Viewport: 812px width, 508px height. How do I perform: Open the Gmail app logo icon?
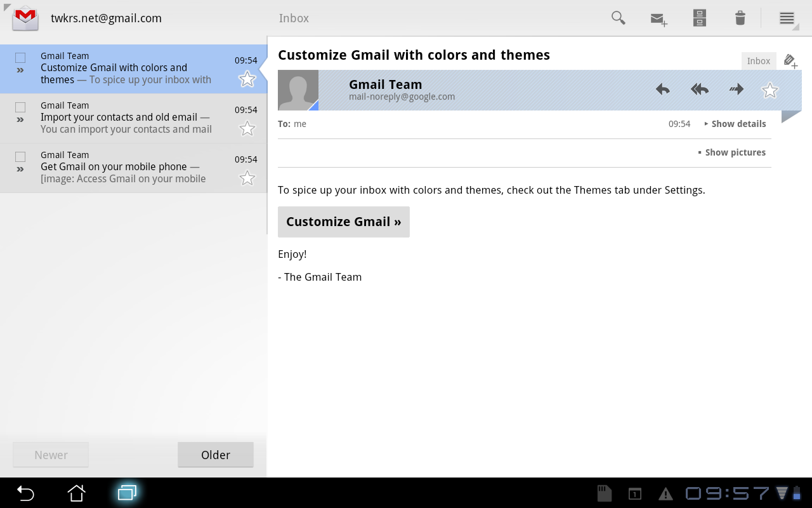point(25,18)
